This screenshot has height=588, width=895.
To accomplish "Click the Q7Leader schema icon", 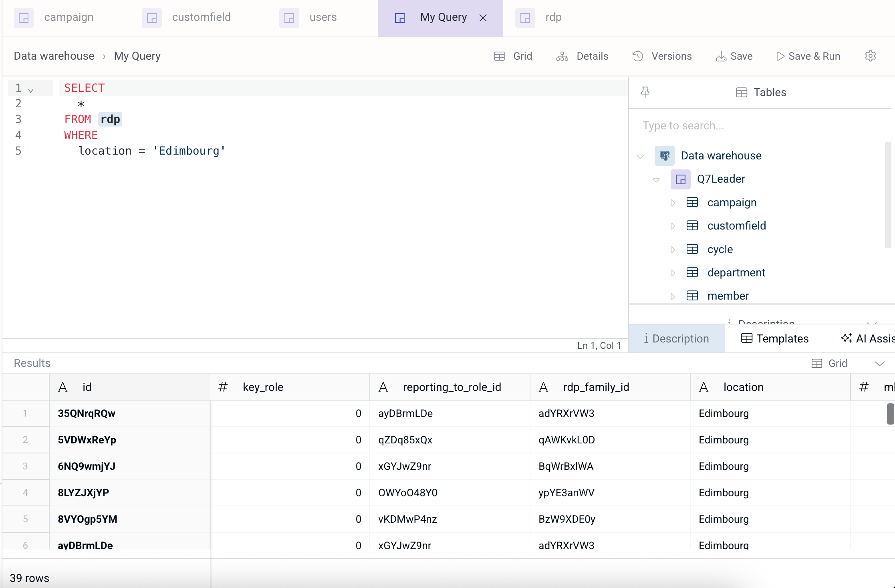I will pyautogui.click(x=680, y=179).
